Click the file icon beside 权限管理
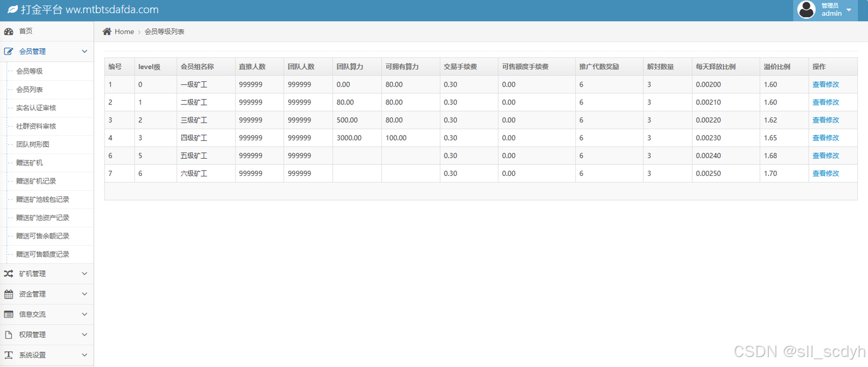This screenshot has height=367, width=868. 8,334
